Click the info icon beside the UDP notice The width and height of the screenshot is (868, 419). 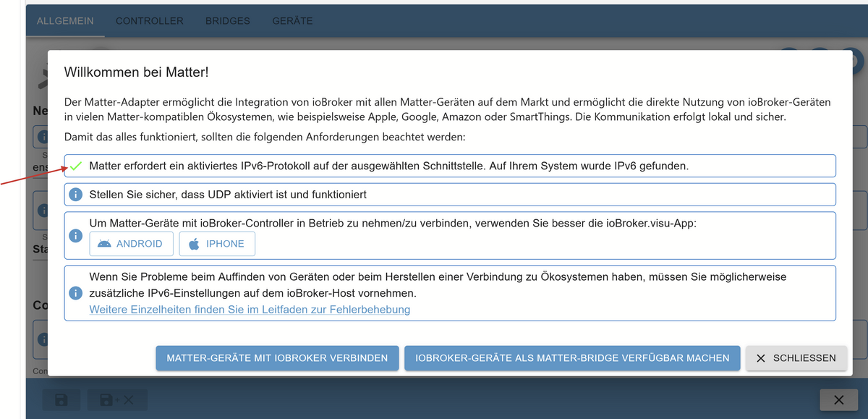pos(75,195)
